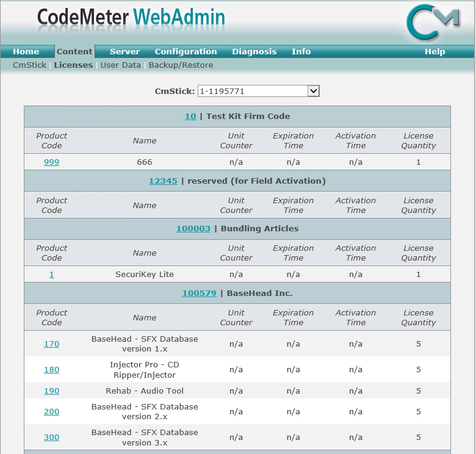Open firm code 12345 link
This screenshot has width=476, height=454.
[x=163, y=181]
